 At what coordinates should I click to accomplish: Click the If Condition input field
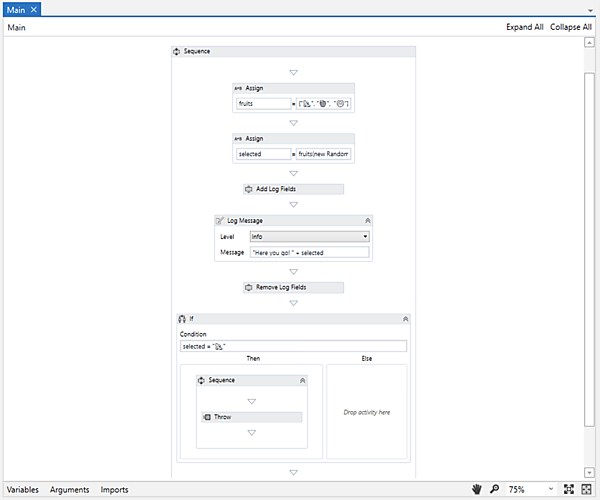click(x=293, y=346)
